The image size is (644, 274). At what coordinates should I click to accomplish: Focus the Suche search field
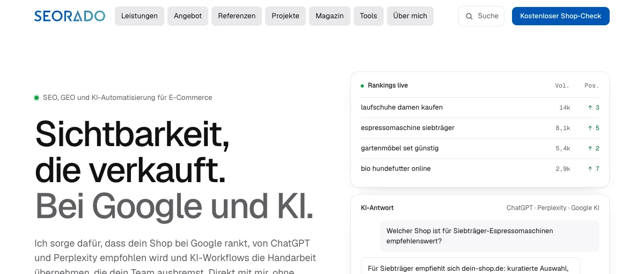pyautogui.click(x=481, y=16)
